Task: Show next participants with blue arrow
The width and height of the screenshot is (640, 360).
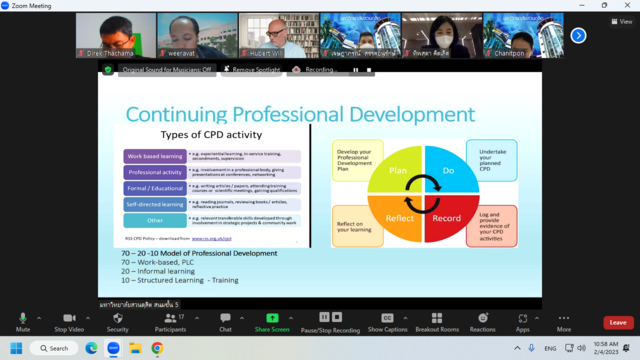Action: point(578,36)
